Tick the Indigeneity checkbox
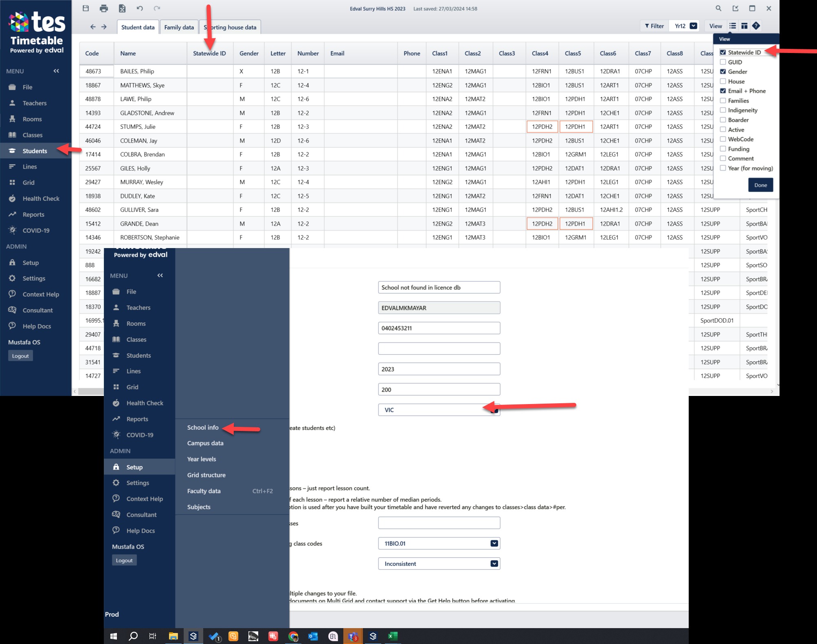 (x=723, y=110)
